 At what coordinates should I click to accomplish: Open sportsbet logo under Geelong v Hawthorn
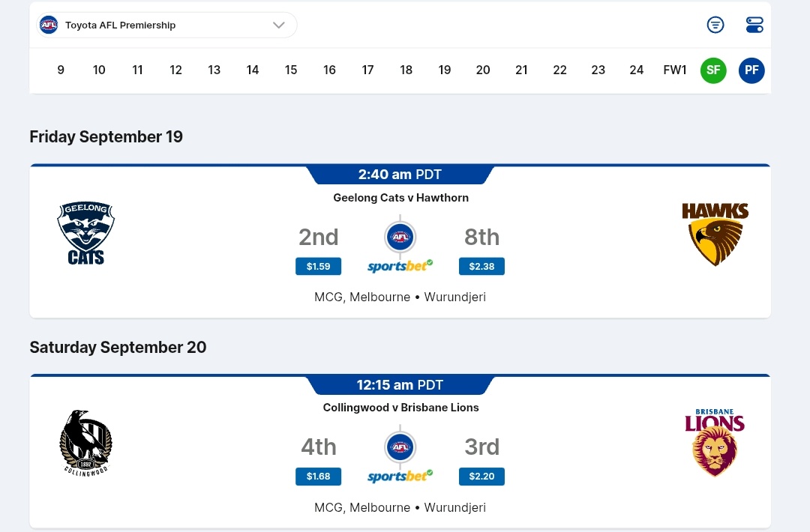click(400, 266)
